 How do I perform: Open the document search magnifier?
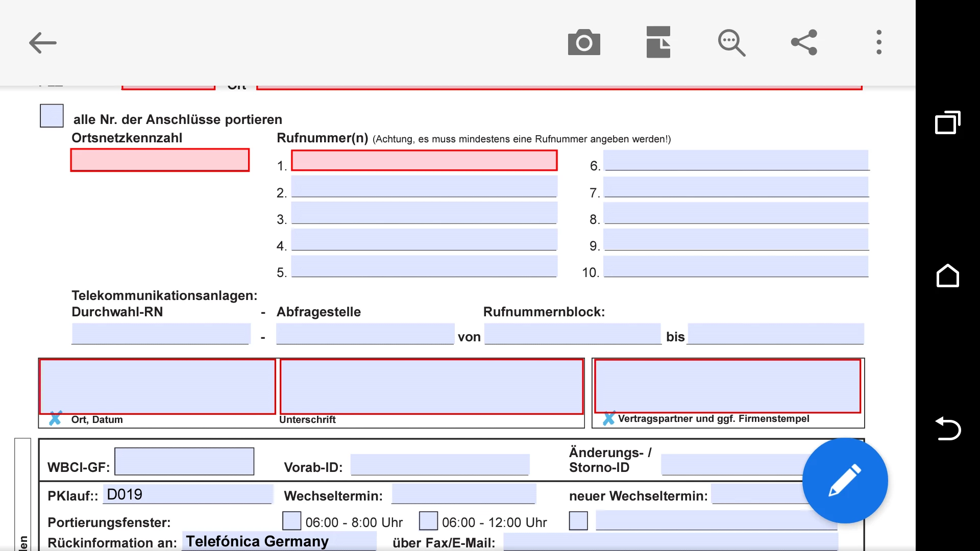pyautogui.click(x=731, y=42)
